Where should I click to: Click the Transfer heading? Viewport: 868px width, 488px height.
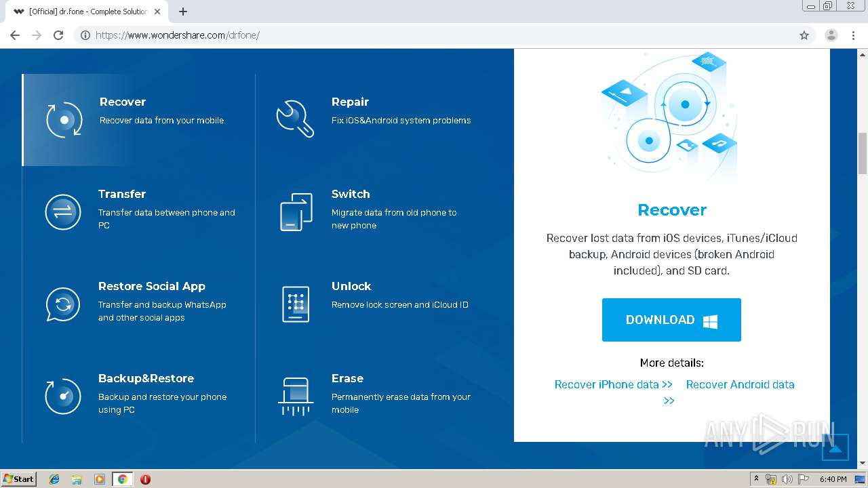(122, 194)
